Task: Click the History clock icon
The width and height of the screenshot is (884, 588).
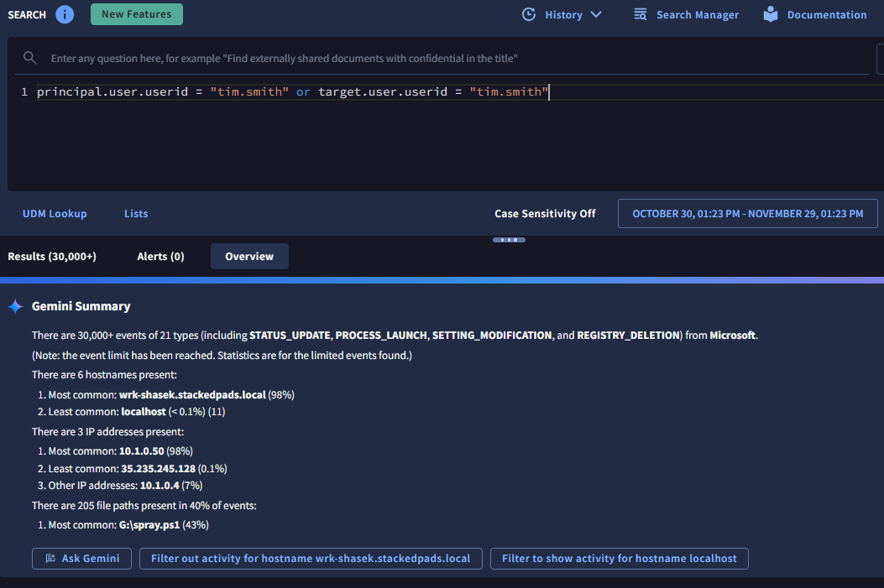Action: [529, 14]
